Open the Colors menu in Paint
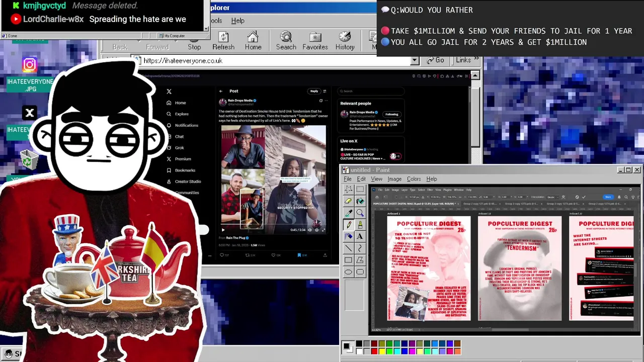The width and height of the screenshot is (644, 362). point(414,179)
